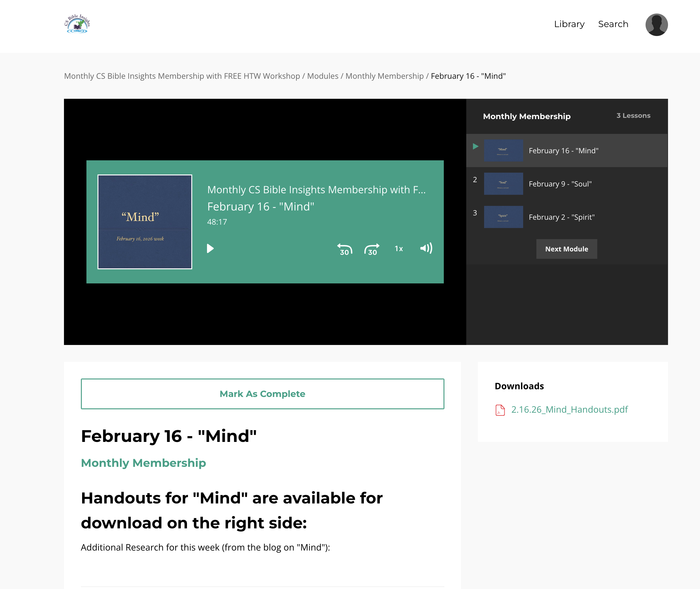Open the Library menu item

pos(569,24)
